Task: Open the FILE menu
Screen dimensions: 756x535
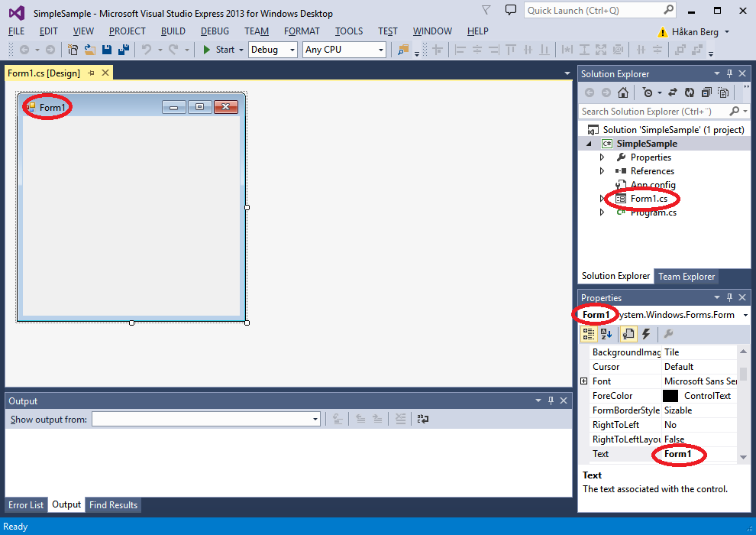Action: click(x=16, y=31)
